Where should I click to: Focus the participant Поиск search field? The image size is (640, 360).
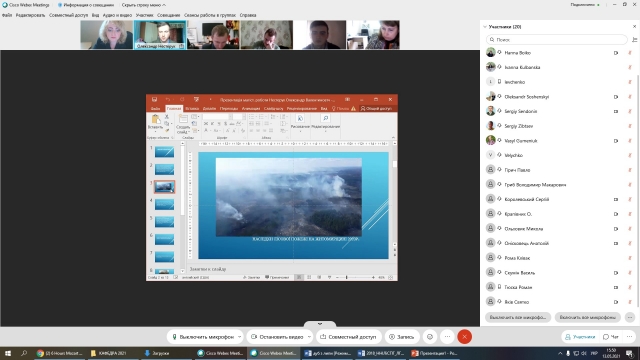tap(557, 40)
